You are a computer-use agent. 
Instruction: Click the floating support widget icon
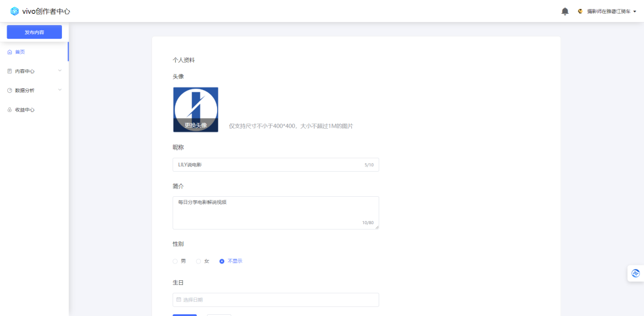click(x=636, y=273)
